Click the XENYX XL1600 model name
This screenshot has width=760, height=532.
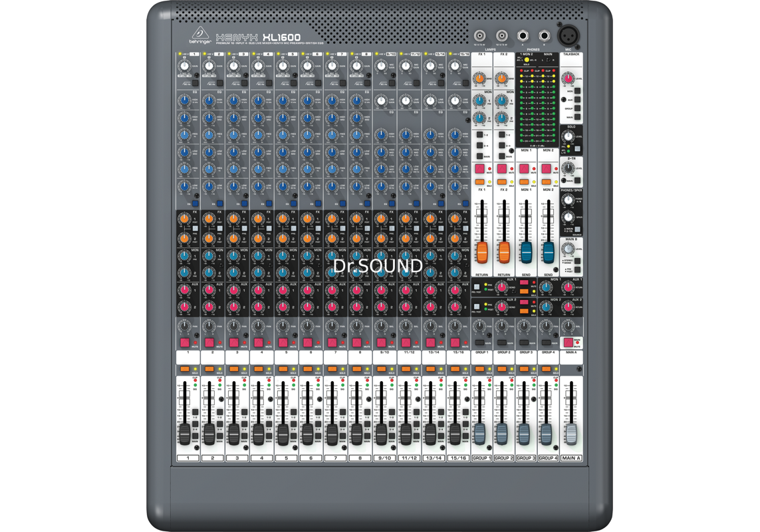(x=258, y=37)
